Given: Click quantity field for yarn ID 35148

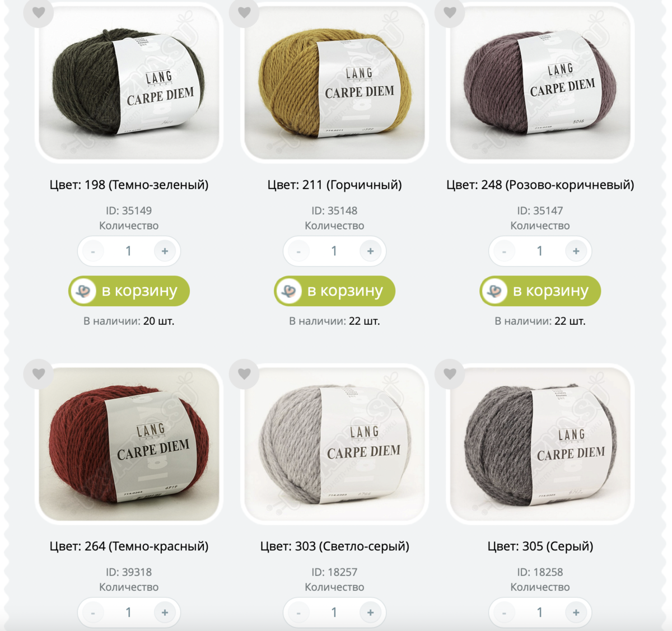Looking at the screenshot, I should [x=334, y=251].
